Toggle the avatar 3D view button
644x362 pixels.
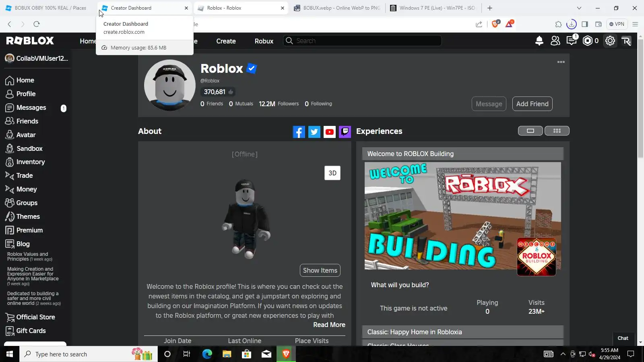[x=332, y=173]
